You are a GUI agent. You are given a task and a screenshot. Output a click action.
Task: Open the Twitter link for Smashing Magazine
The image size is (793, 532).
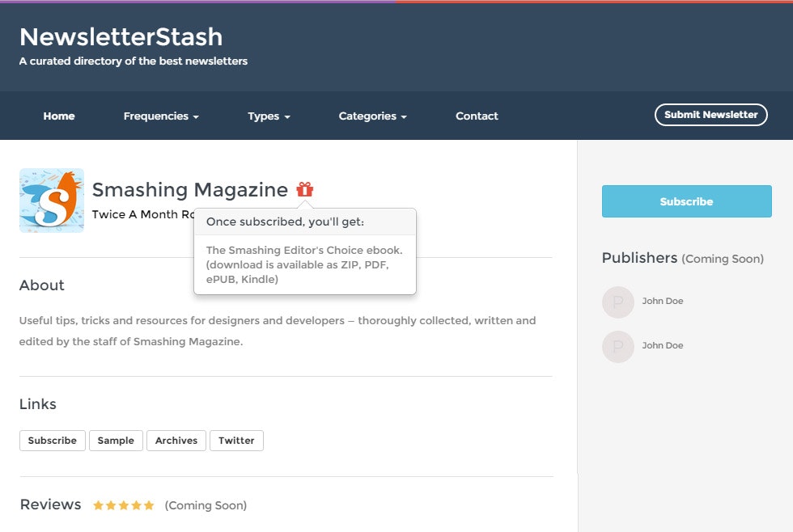[x=236, y=441]
